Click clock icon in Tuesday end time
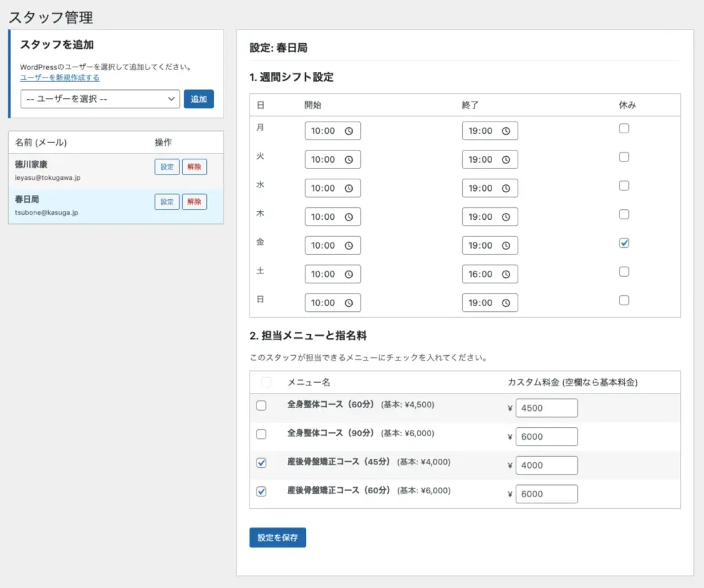704x588 pixels. tap(506, 159)
